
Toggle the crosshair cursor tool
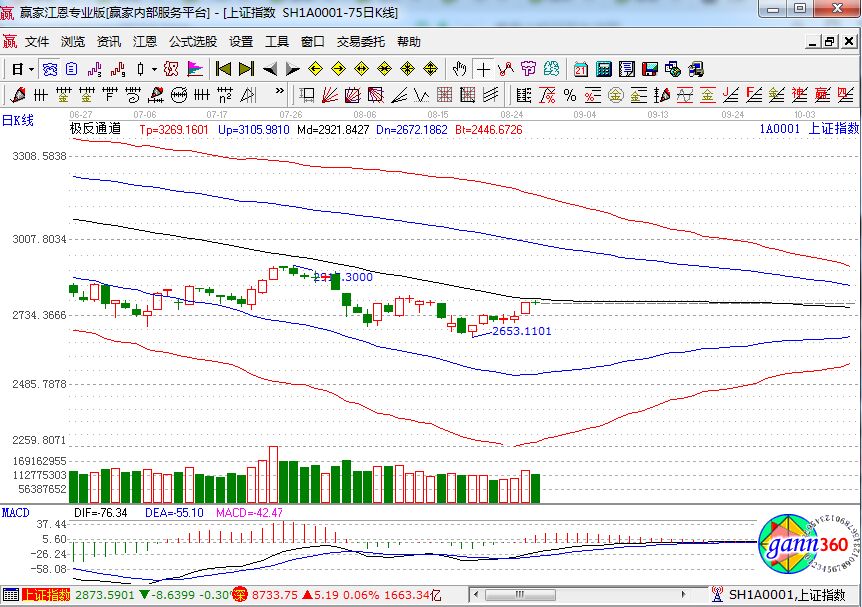click(x=484, y=69)
